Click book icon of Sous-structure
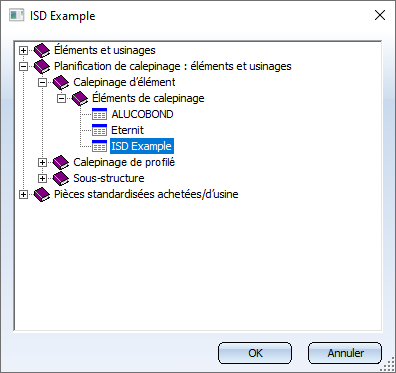The height and width of the screenshot is (373, 396). point(61,178)
